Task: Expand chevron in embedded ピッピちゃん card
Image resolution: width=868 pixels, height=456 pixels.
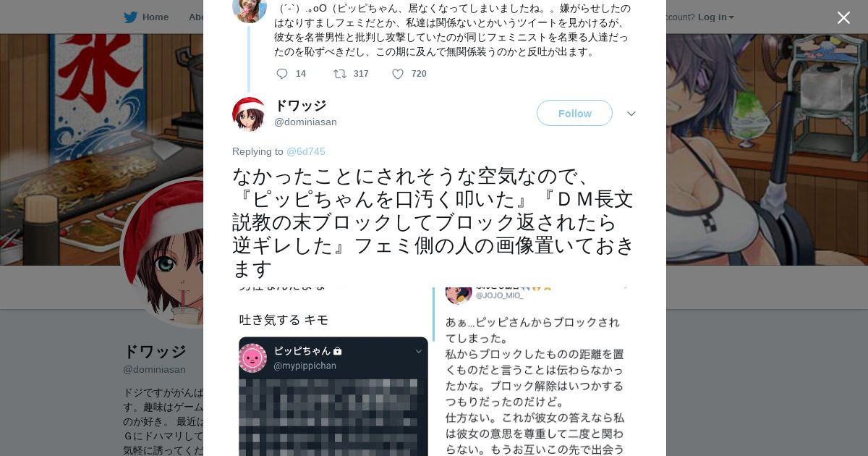Action: (x=418, y=351)
